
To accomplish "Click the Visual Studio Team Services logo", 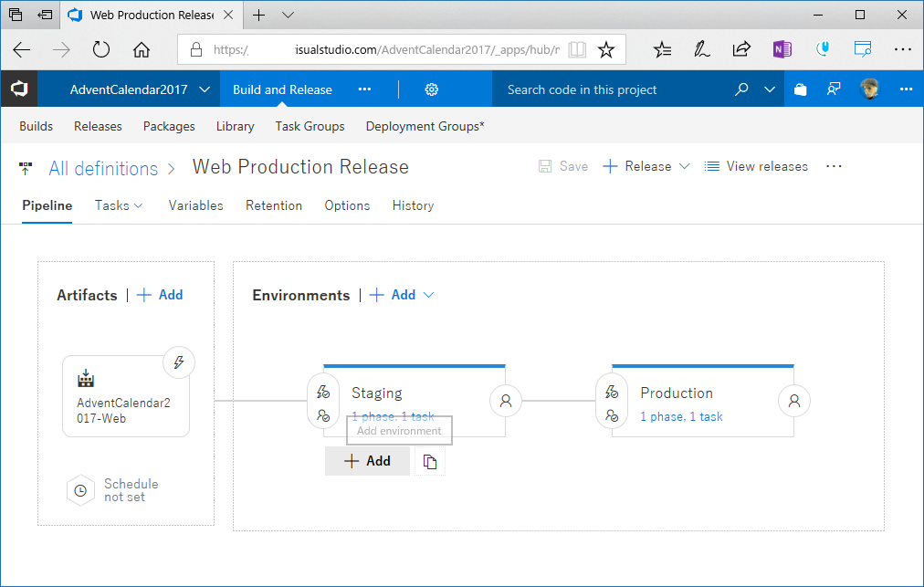I will coord(19,89).
